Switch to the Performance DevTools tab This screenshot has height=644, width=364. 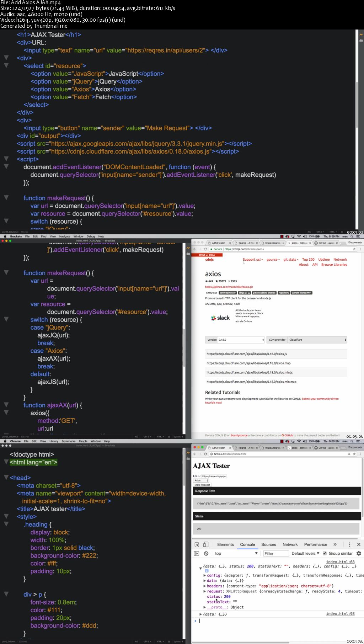[316, 544]
